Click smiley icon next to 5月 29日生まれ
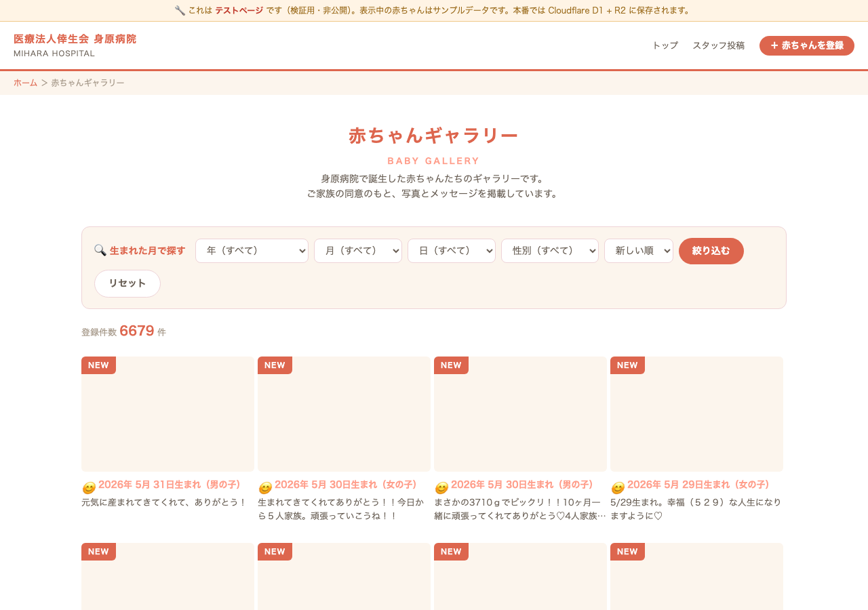 click(x=618, y=488)
